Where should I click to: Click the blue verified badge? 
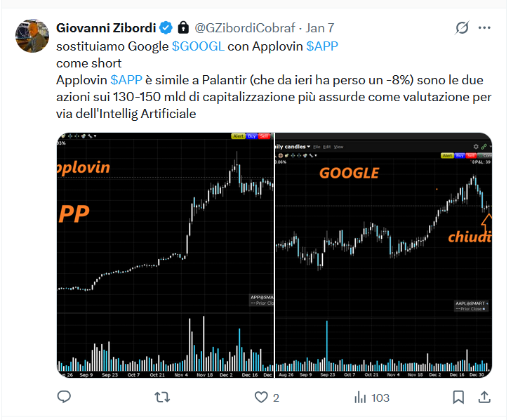pos(166,28)
